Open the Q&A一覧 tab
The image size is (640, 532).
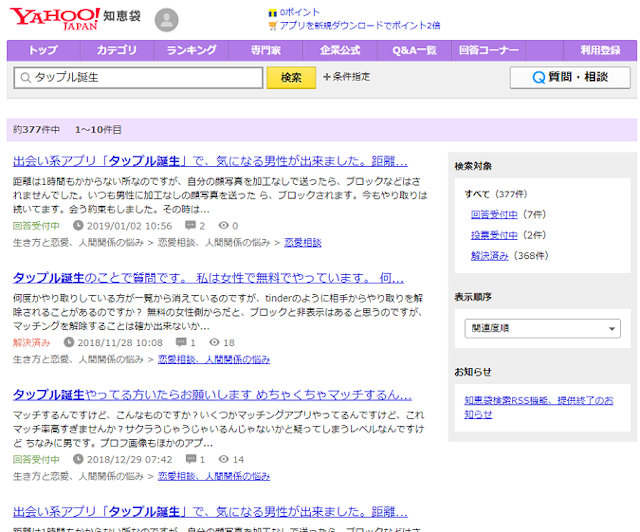click(x=414, y=50)
